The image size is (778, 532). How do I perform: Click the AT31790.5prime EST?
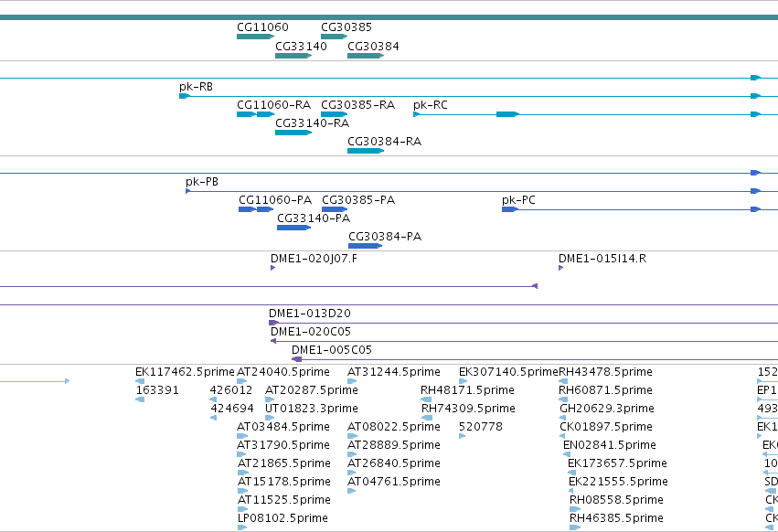pyautogui.click(x=241, y=454)
